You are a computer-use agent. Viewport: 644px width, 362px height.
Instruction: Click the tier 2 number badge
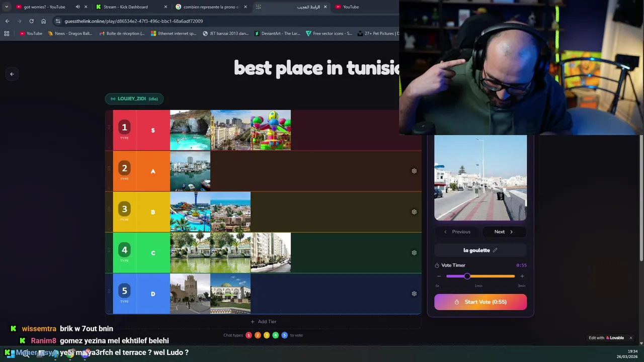tap(124, 168)
